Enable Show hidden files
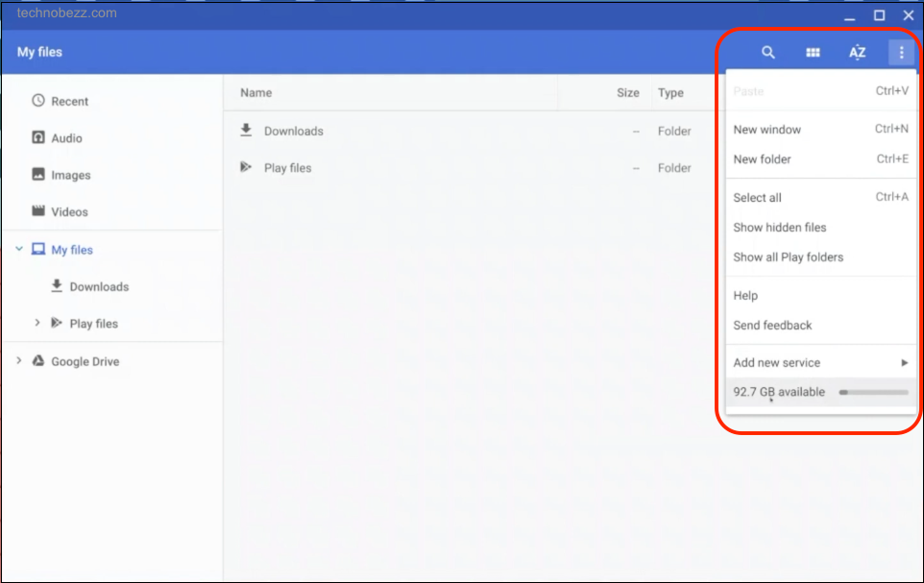Screen dimensions: 924x583 click(821, 227)
